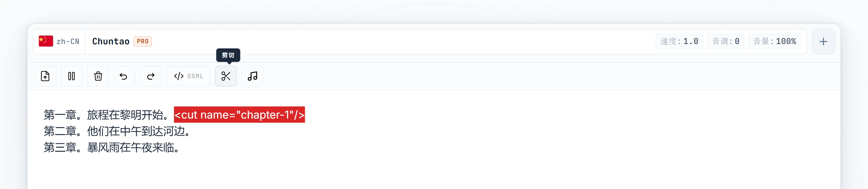Open the music note audio tool
The image size is (868, 189).
(252, 76)
